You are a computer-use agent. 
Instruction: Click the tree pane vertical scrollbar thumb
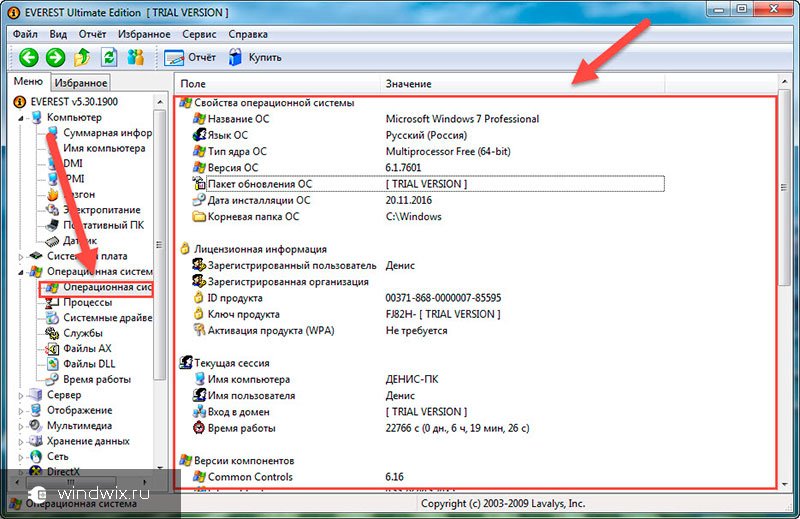[159, 245]
